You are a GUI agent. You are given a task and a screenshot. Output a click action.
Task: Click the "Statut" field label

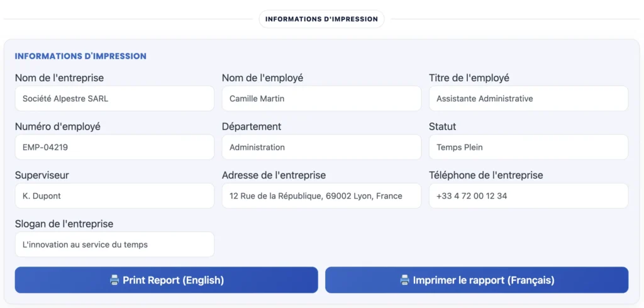(443, 126)
